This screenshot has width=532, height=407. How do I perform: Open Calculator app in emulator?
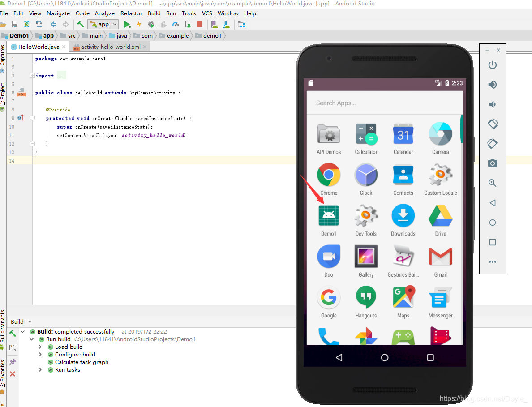(366, 139)
